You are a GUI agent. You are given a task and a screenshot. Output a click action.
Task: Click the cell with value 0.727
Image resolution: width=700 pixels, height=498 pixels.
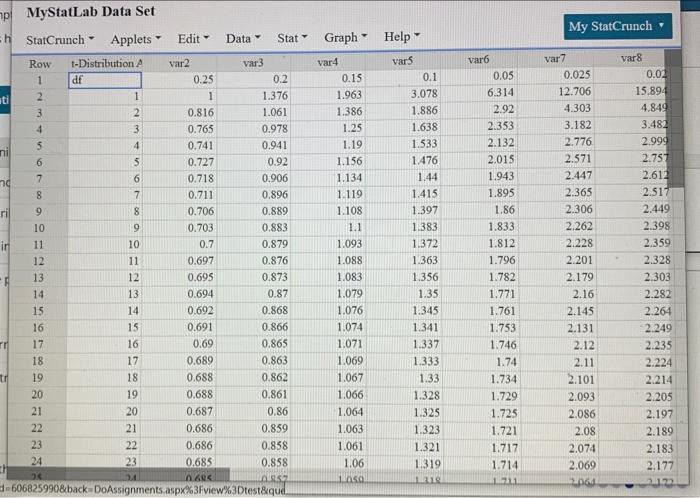[x=179, y=162]
